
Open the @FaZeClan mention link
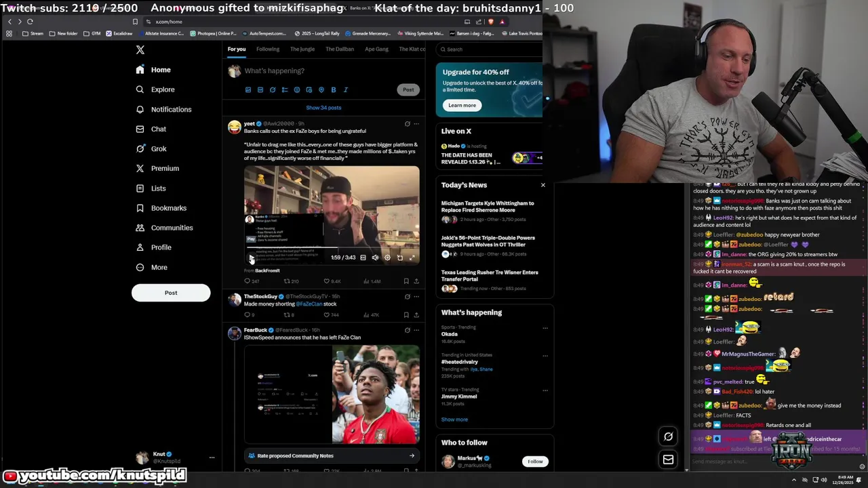[x=309, y=304]
